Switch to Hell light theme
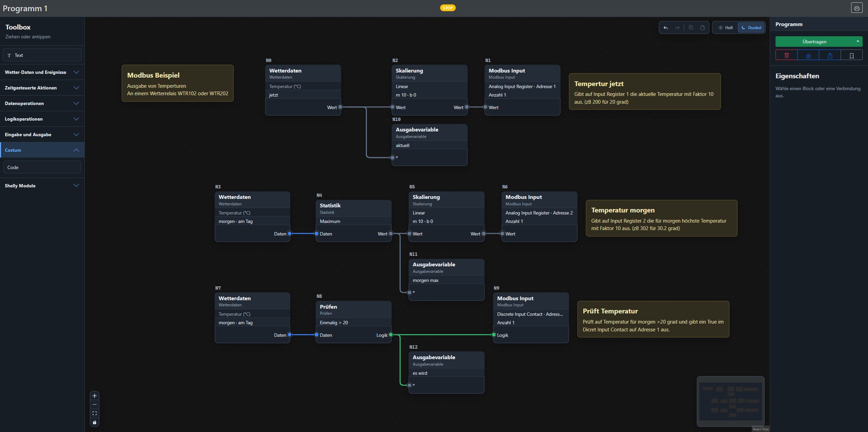 726,28
